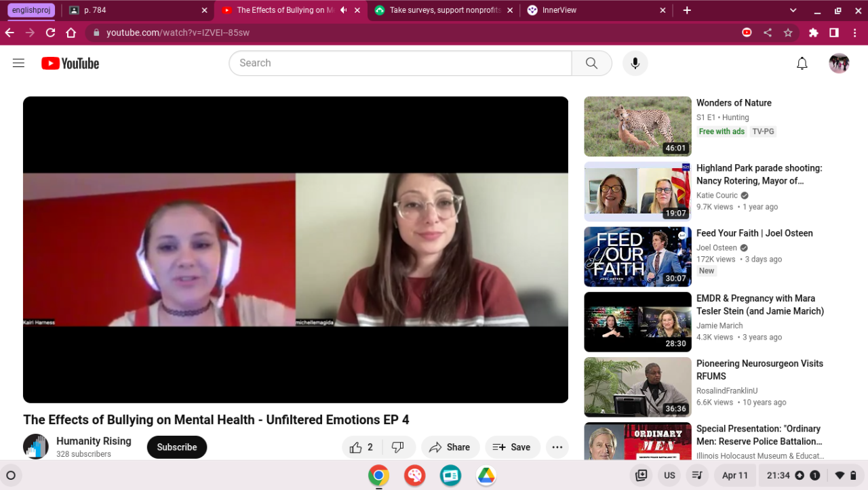Share this page from the address bar
868x490 pixels.
click(x=768, y=33)
